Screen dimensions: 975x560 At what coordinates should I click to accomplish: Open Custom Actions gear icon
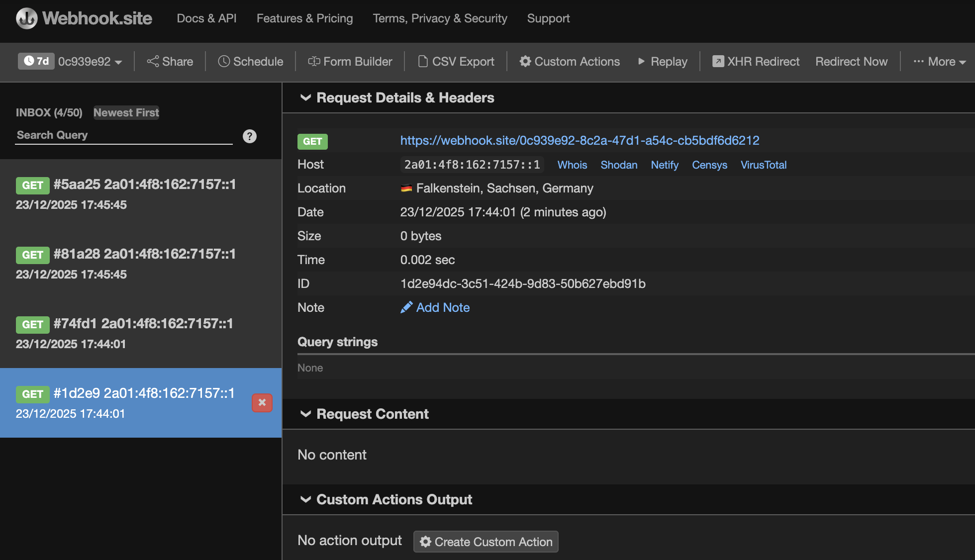tap(525, 62)
